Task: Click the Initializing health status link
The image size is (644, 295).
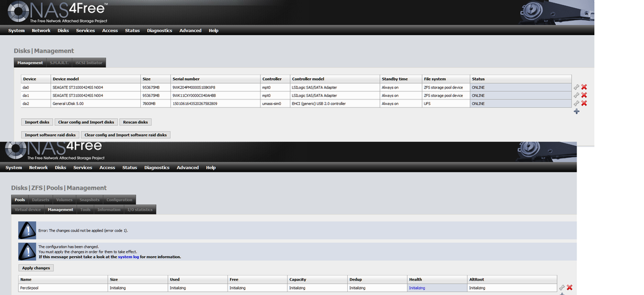Action: coord(417,287)
